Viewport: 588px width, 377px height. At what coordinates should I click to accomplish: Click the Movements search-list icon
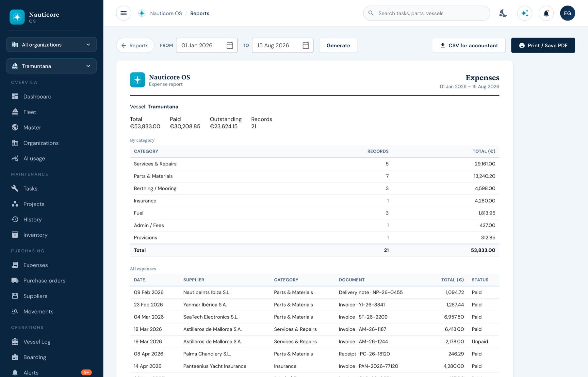[15, 311]
